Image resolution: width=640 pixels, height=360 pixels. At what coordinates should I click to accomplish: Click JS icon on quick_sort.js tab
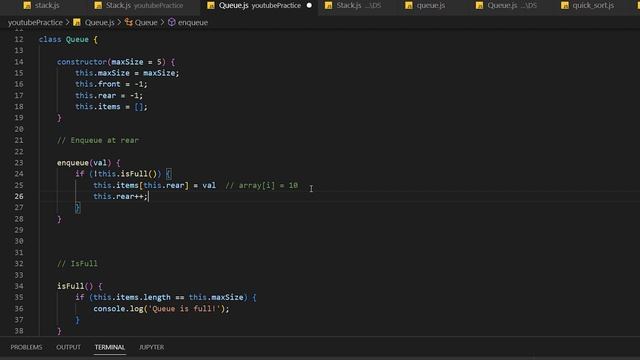click(564, 6)
